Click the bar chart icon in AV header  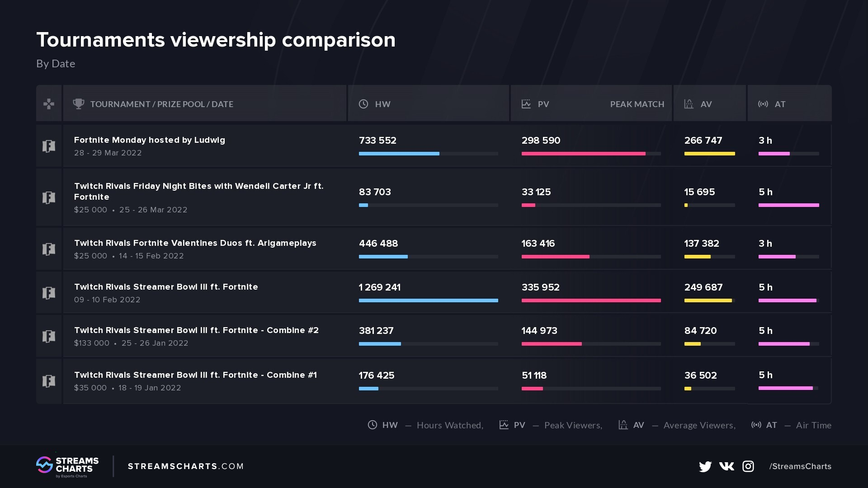(x=689, y=104)
